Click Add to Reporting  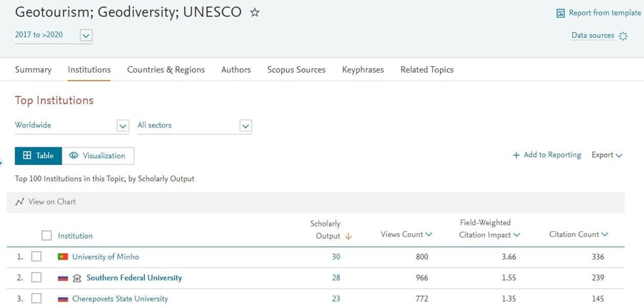(x=547, y=155)
